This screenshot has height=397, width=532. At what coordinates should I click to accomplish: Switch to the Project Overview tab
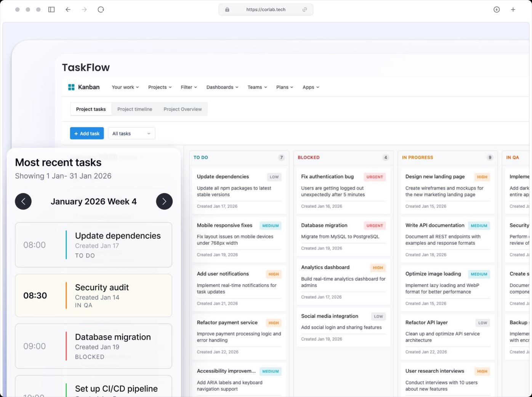pyautogui.click(x=183, y=109)
